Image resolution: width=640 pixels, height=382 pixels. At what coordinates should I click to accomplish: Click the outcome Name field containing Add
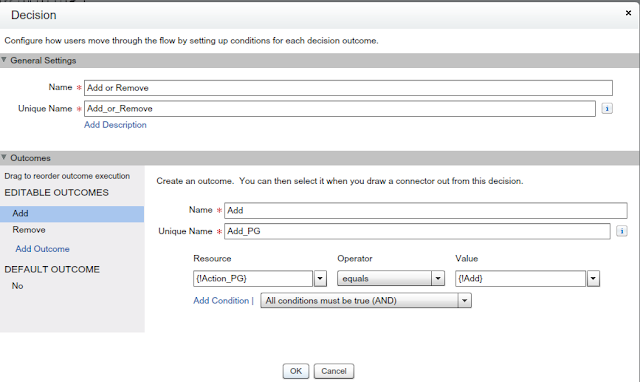click(426, 211)
